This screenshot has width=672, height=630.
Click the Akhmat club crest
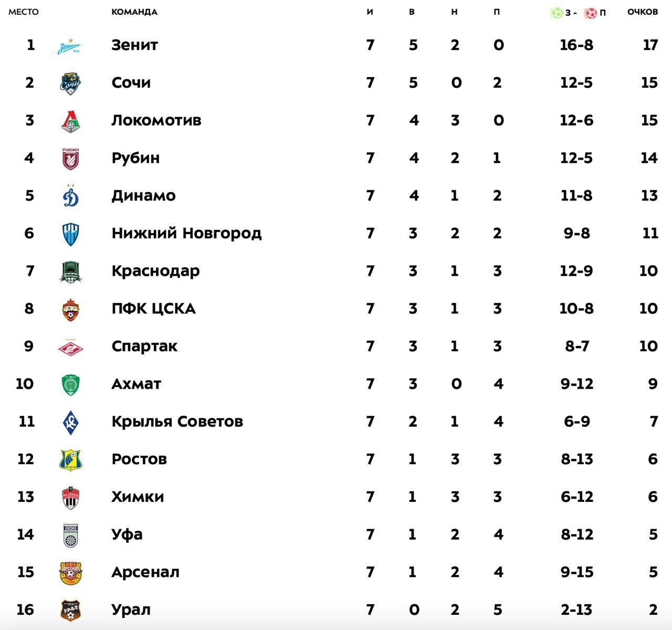click(x=70, y=385)
